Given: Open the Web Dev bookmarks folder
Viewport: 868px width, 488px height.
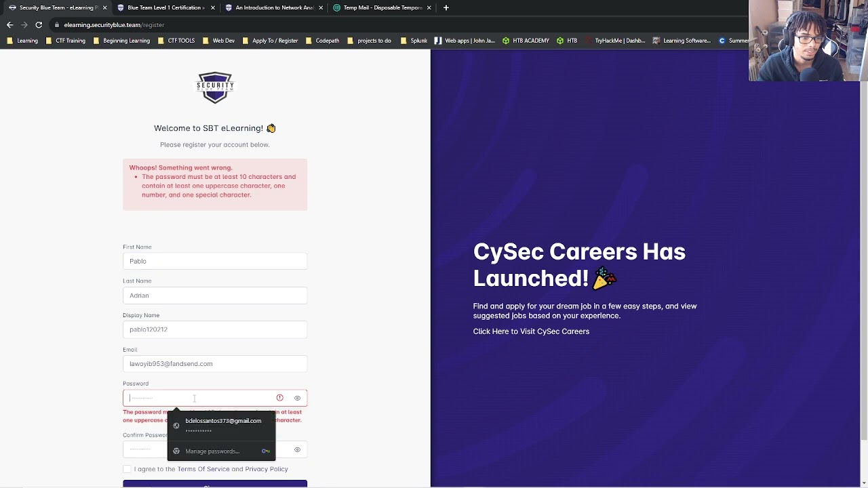Looking at the screenshot, I should tap(218, 41).
